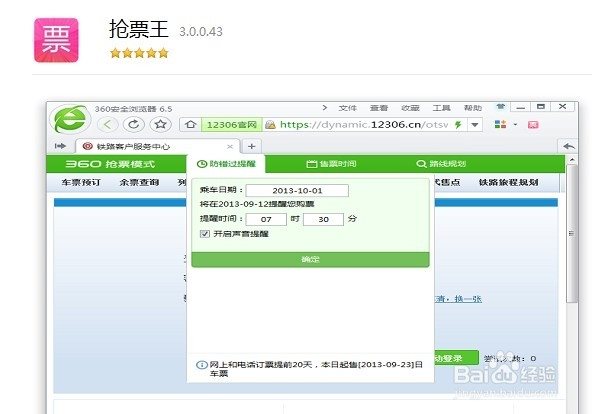Confirm reminder with green 确定 button
The image size is (592, 414).
coord(310,259)
